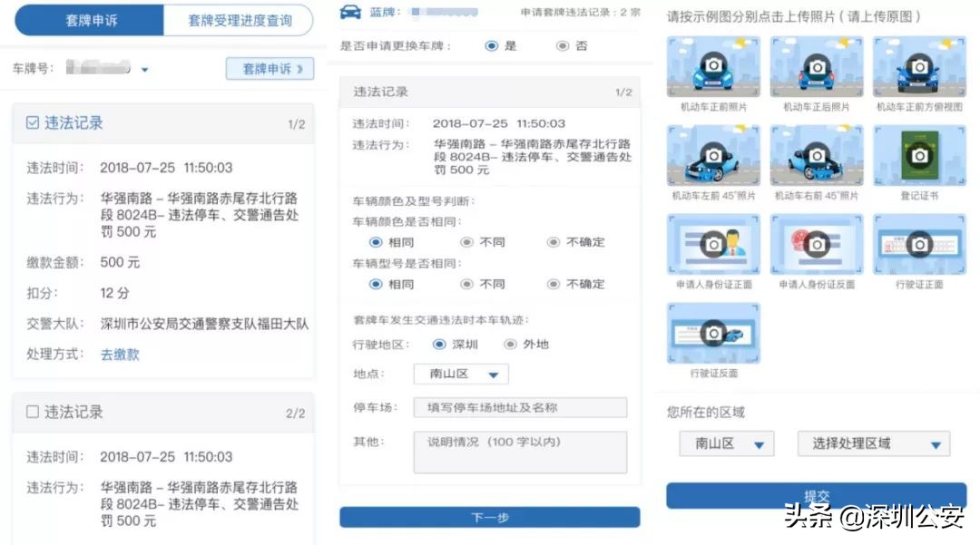Upload 行驶证反面 driving license back photo

point(712,334)
